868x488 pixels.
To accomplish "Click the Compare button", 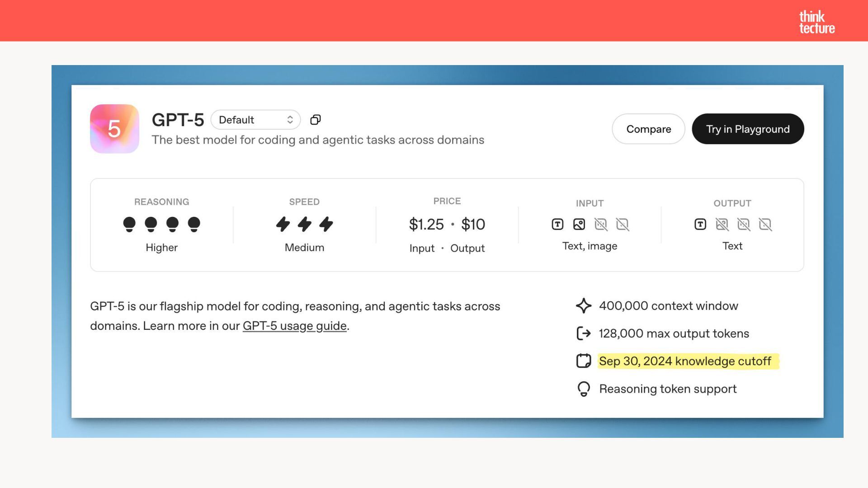I will tap(648, 129).
